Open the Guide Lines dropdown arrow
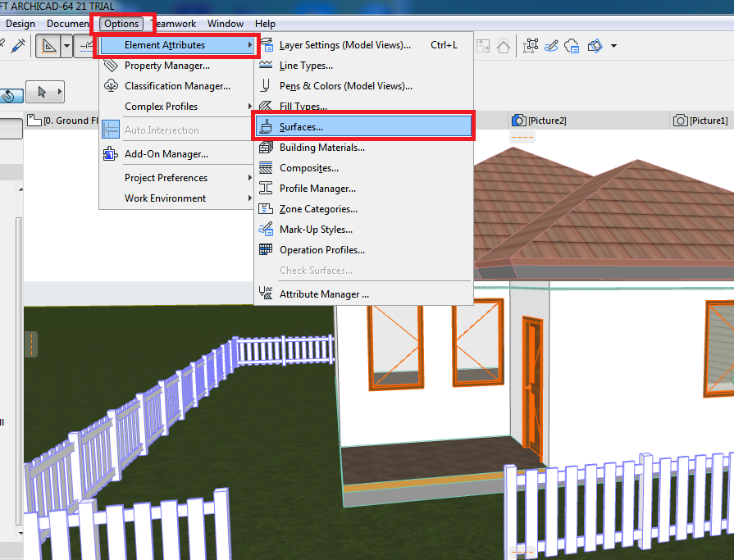This screenshot has width=734, height=560. (66, 45)
